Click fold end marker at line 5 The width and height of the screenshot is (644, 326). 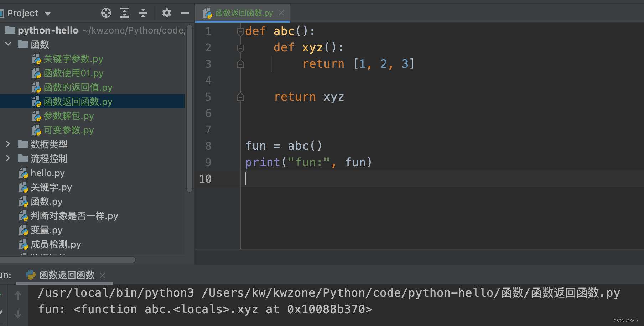[240, 97]
